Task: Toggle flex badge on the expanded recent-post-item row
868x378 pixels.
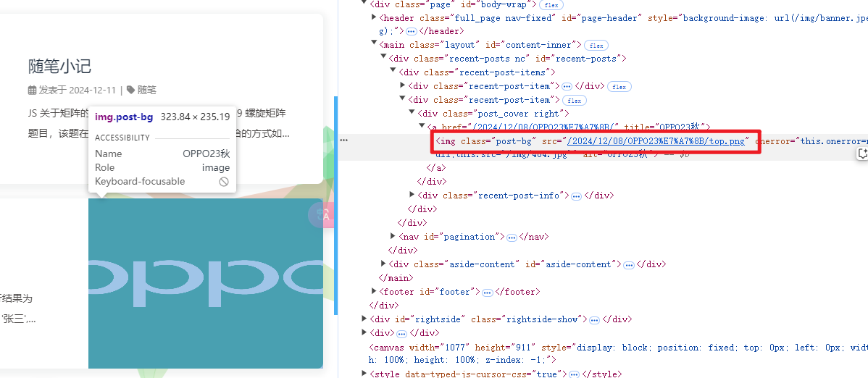Action: pyautogui.click(x=574, y=101)
